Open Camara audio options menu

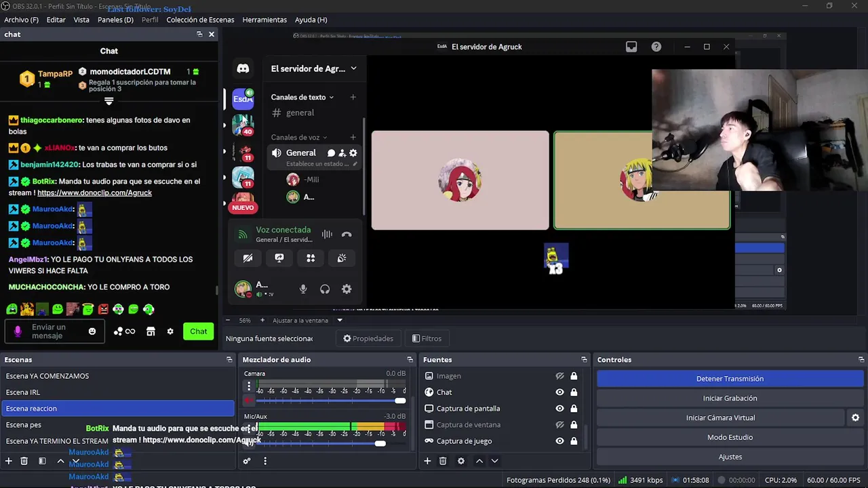tap(249, 386)
